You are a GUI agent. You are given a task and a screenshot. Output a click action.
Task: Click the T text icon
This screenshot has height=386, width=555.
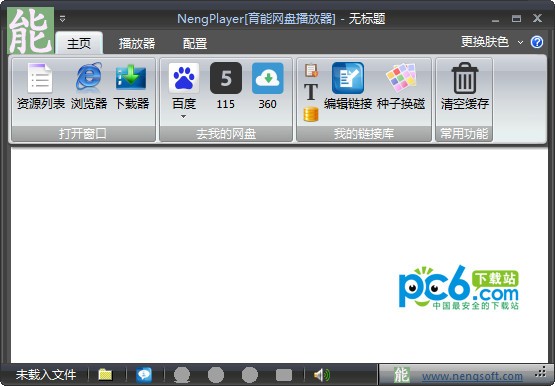click(311, 92)
